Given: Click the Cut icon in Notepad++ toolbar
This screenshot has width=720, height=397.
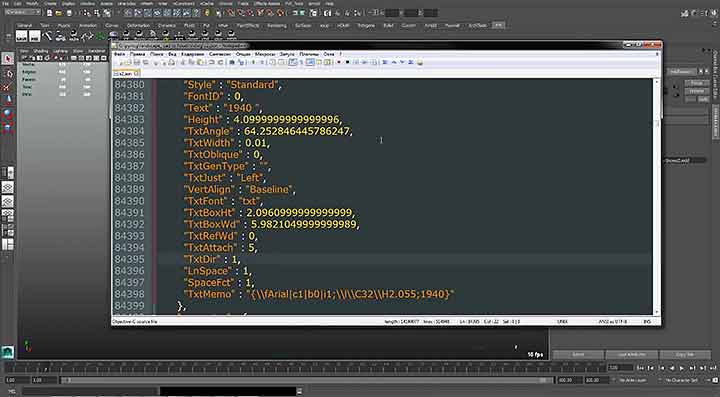Looking at the screenshot, I should (x=184, y=62).
